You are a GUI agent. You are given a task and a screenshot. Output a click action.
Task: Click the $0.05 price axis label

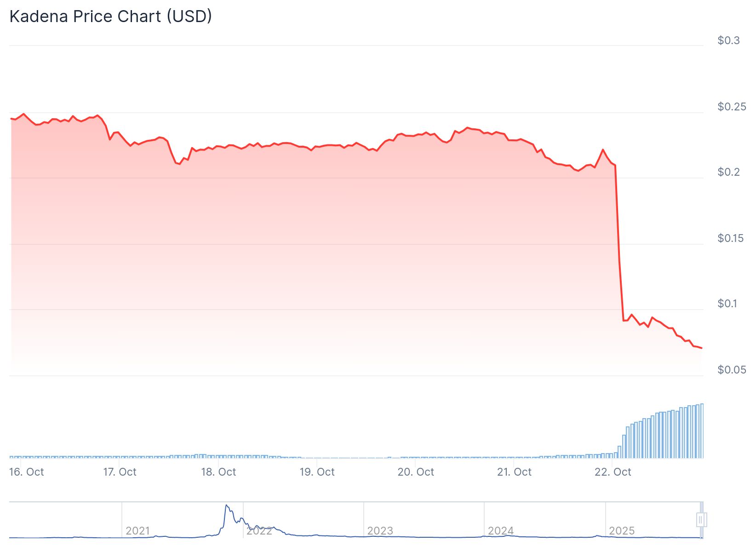click(732, 370)
